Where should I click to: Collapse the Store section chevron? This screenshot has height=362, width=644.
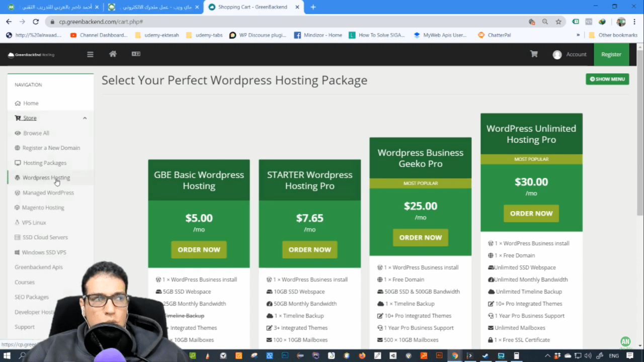[x=85, y=118]
